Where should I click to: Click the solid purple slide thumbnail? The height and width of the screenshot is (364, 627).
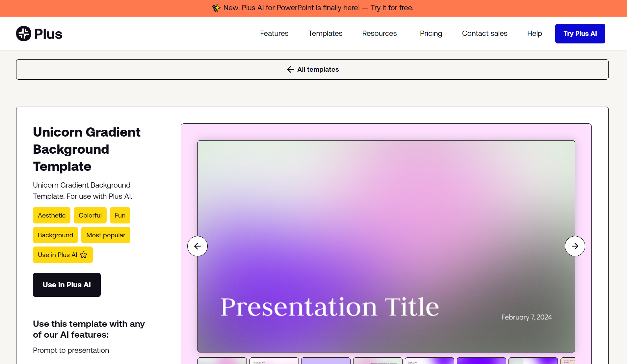coord(481,361)
